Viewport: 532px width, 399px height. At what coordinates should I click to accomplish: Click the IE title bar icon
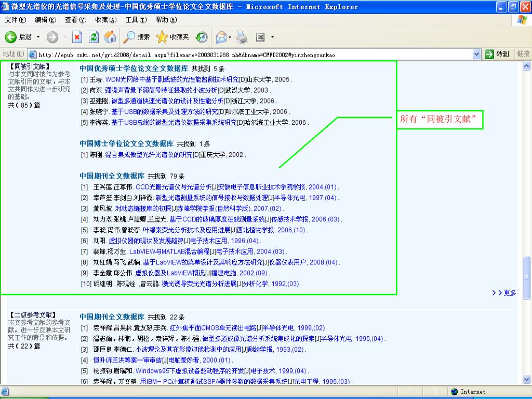point(5,6)
